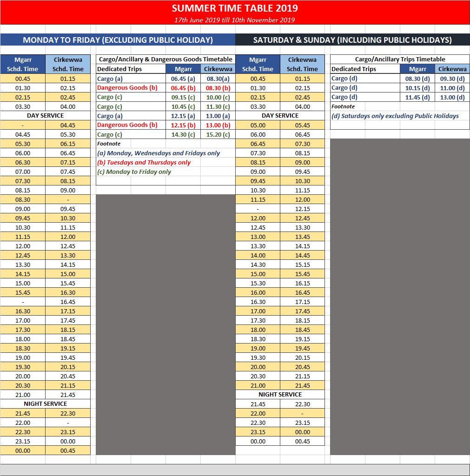Click the weekend Mgarr '14.00' departure
Screen dimensions: 470x476
pos(258,256)
